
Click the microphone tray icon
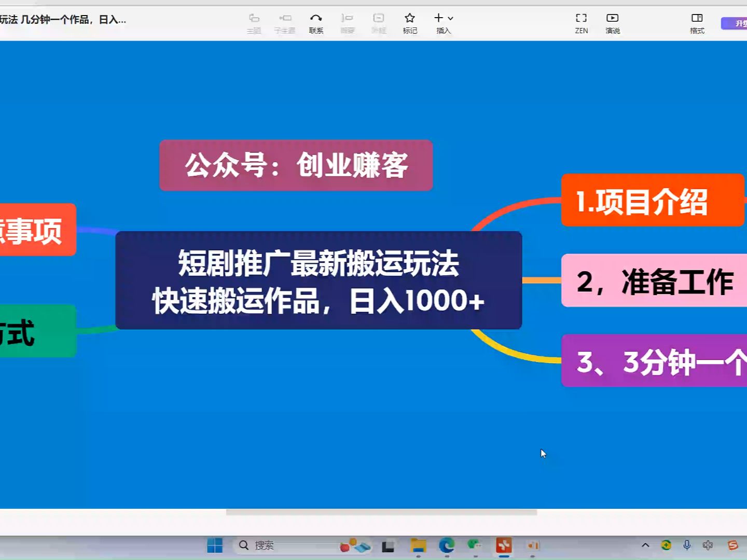pos(687,545)
